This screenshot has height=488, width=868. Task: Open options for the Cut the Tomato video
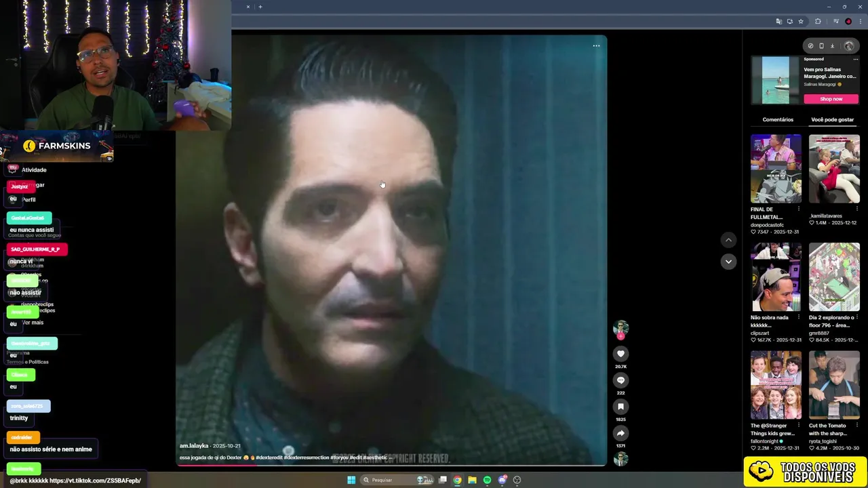tap(857, 426)
